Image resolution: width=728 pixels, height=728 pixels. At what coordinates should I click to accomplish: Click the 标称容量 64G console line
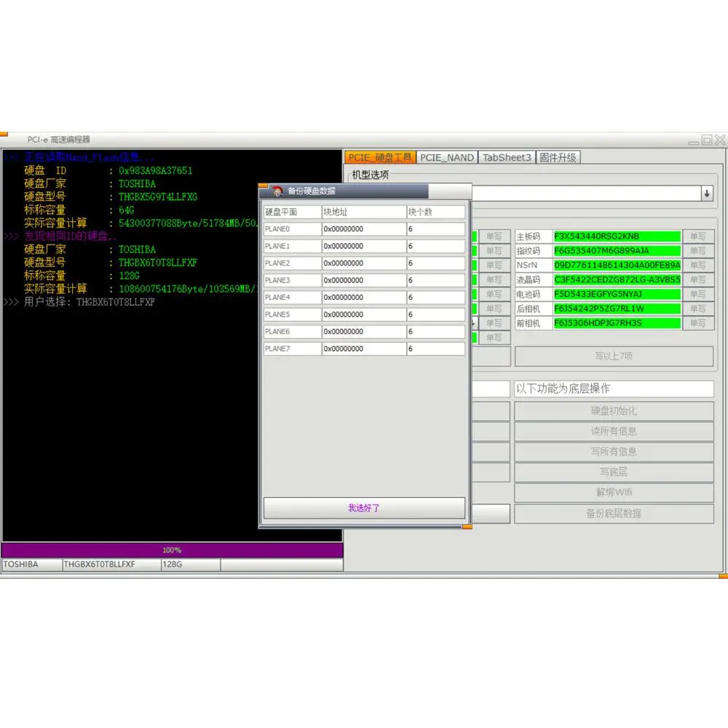(79, 210)
